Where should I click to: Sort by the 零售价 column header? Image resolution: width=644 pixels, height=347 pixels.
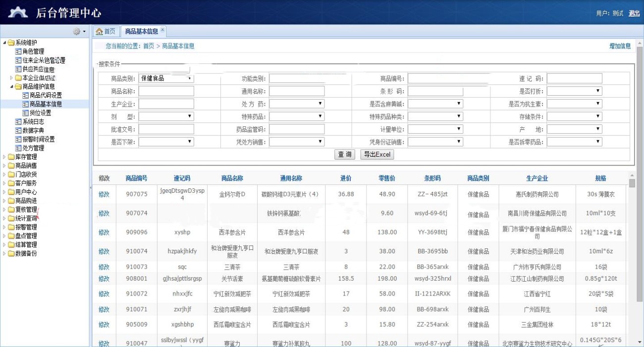(387, 178)
